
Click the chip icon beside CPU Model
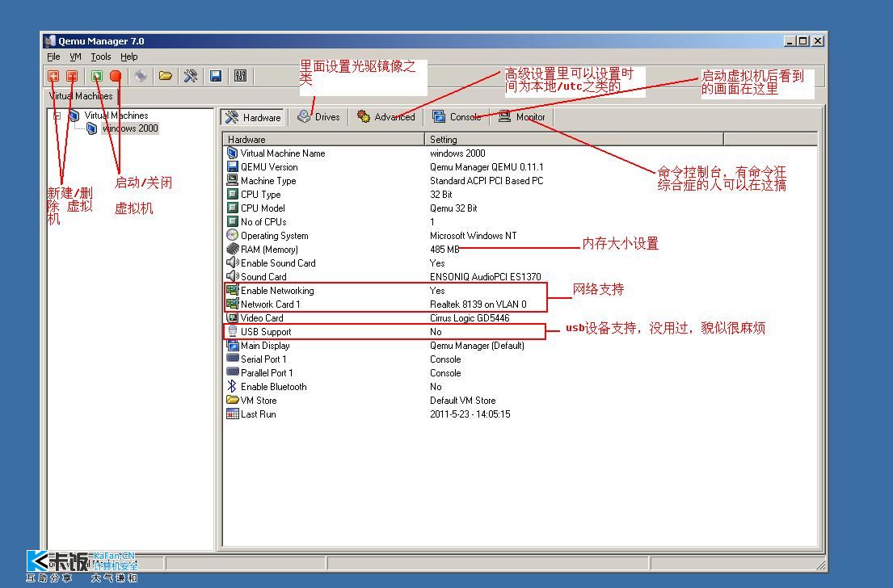click(x=233, y=208)
